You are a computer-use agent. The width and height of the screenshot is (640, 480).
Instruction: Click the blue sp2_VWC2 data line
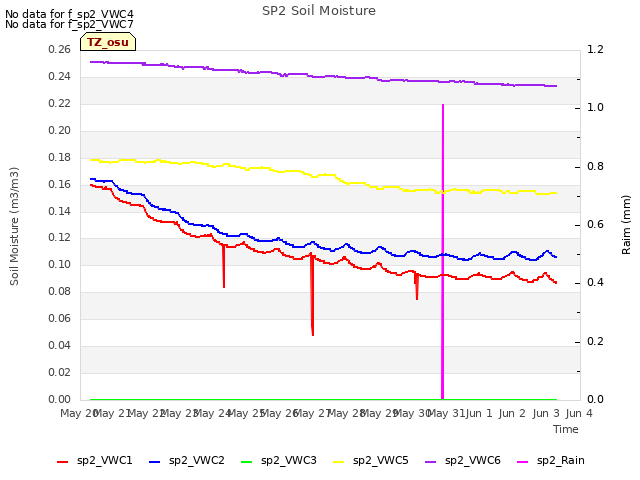click(x=322, y=247)
